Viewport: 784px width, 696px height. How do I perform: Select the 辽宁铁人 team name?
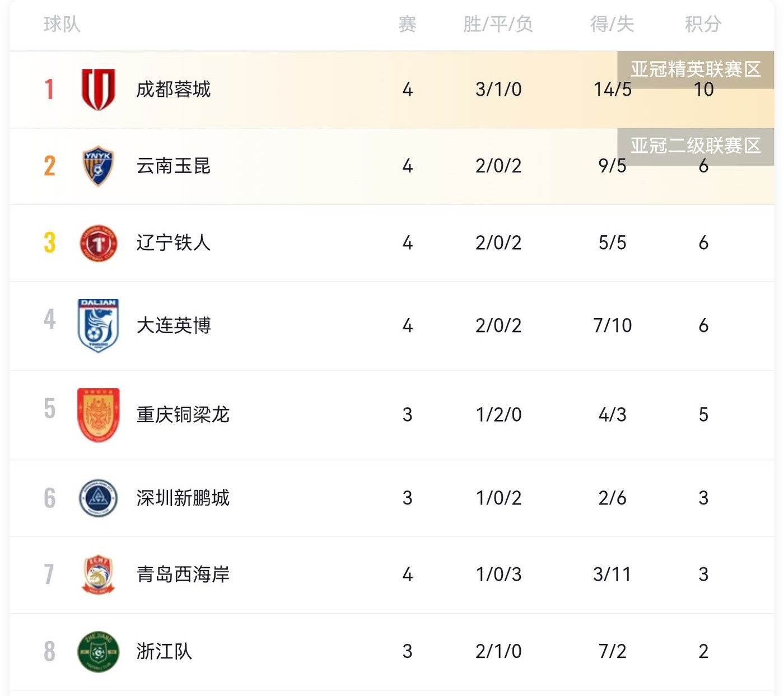point(174,243)
